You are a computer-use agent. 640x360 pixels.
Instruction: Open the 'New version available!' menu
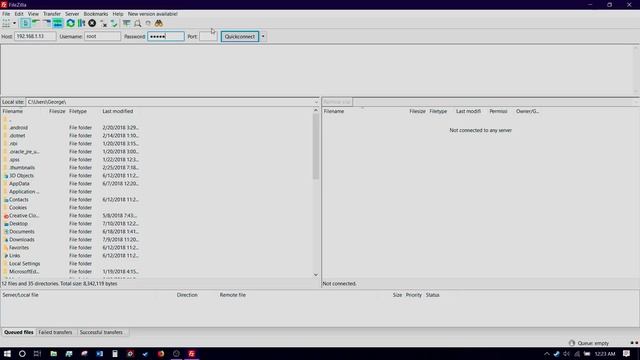[152, 14]
